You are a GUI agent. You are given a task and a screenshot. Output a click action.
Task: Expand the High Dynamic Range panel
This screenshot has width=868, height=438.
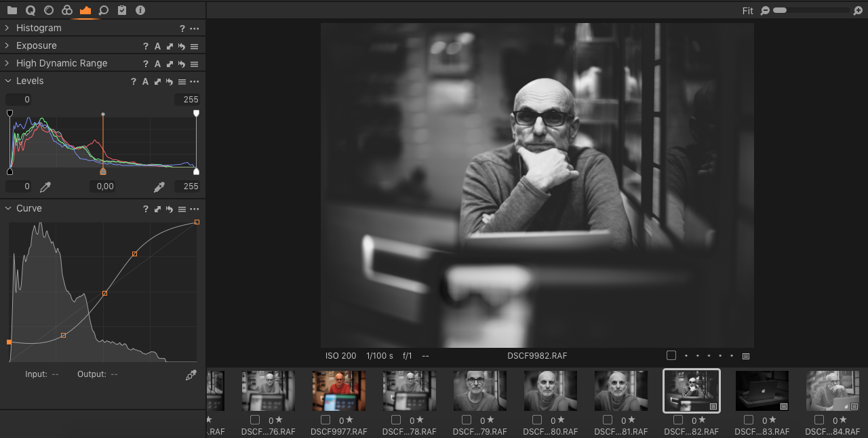pyautogui.click(x=7, y=63)
